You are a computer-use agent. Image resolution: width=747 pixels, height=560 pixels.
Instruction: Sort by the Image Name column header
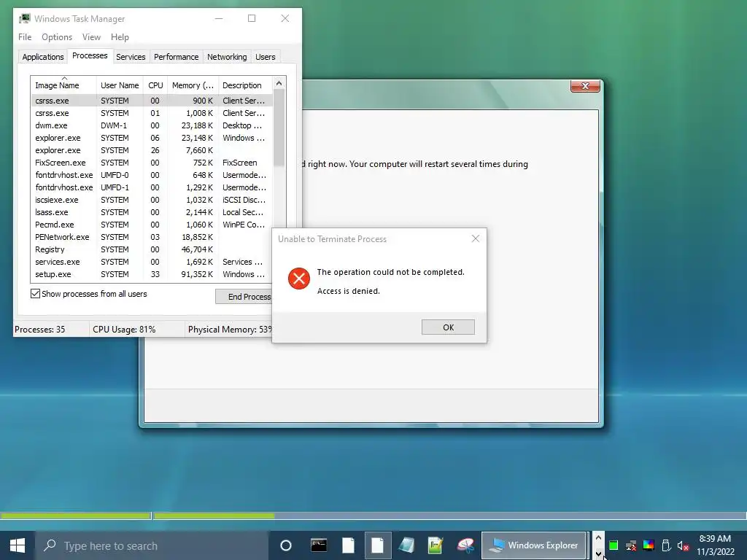click(63, 85)
